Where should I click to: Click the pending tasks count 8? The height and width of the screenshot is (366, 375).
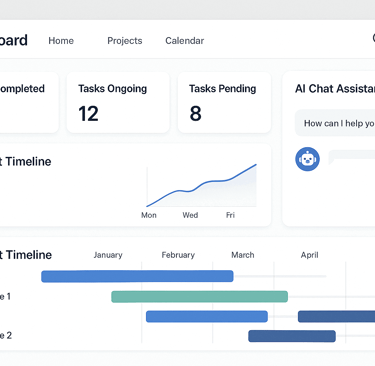pyautogui.click(x=196, y=114)
